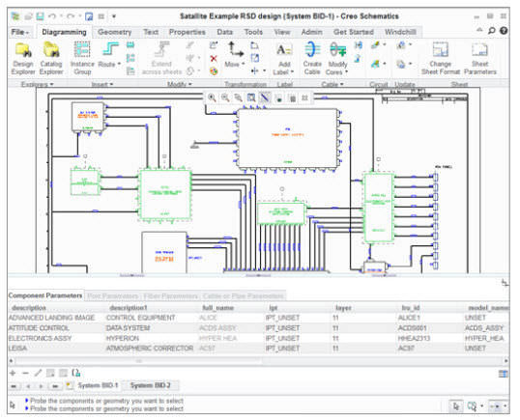Click the pencil edit icon below table
The height and width of the screenshot is (420, 520).
(38, 373)
